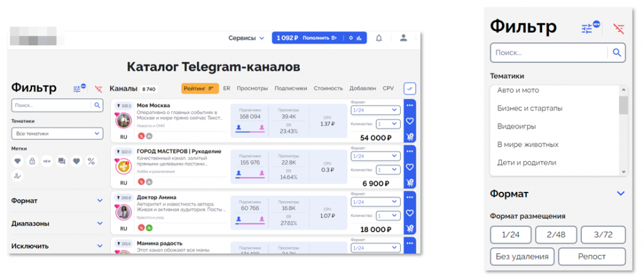Click the first heart tag under Метки
The height and width of the screenshot is (278, 644).
point(17,162)
